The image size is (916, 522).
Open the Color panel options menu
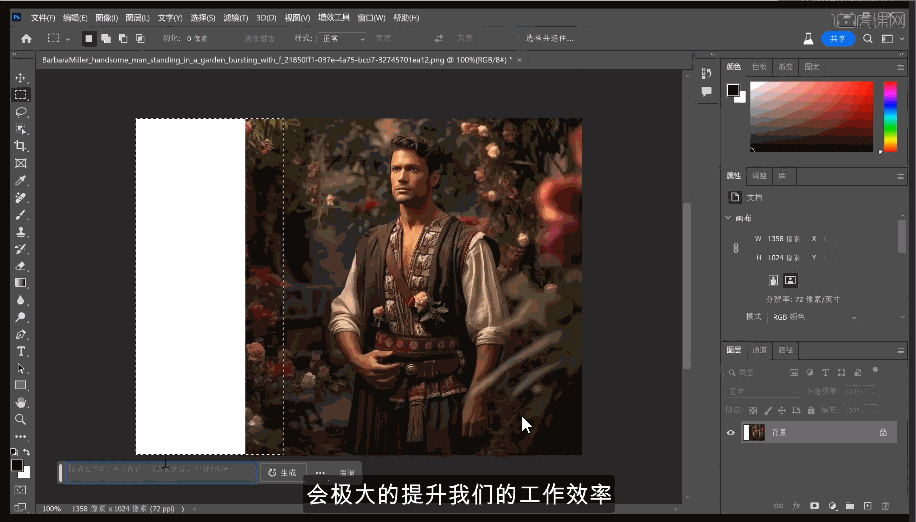pos(900,67)
